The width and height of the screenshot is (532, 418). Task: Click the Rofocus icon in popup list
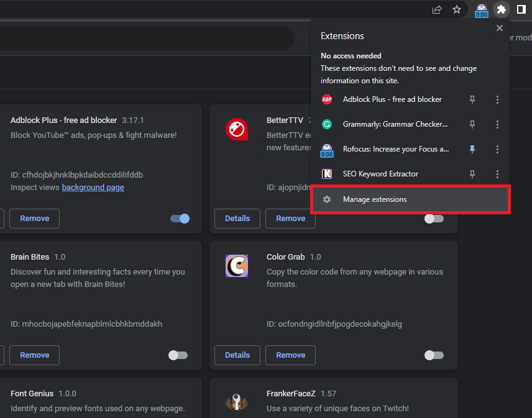point(327,150)
